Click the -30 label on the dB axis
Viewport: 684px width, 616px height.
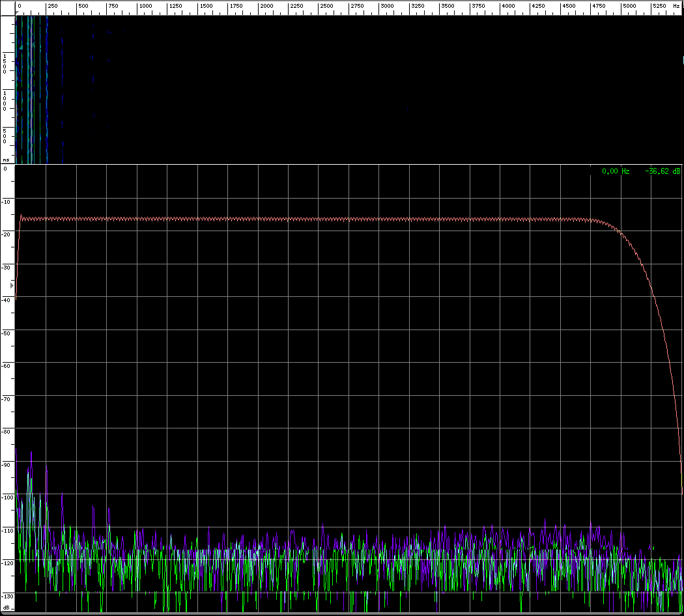coord(7,267)
